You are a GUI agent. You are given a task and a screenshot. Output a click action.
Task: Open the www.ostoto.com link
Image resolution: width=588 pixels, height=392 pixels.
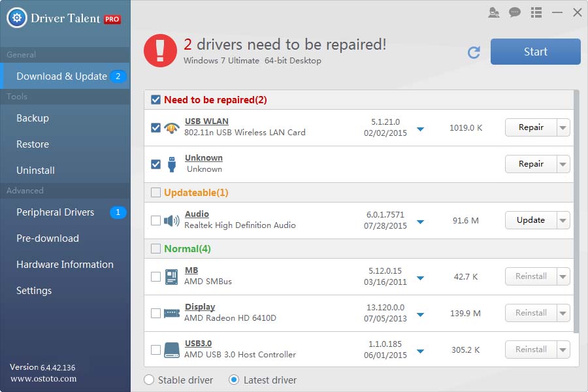coord(44,378)
